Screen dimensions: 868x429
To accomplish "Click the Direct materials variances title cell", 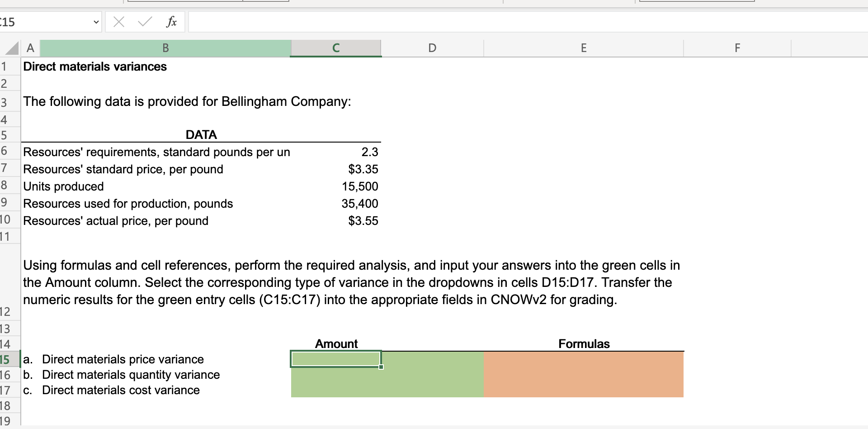I will point(95,66).
